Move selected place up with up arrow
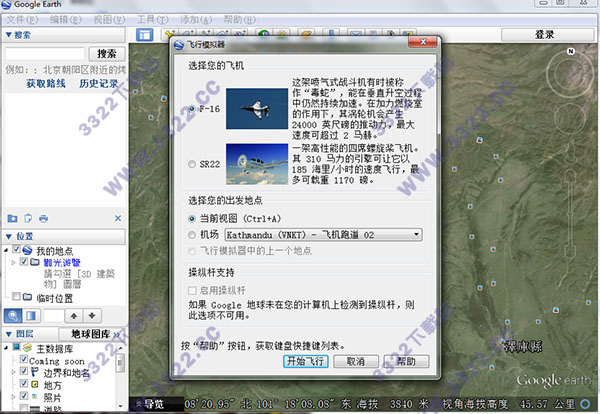 point(74,316)
